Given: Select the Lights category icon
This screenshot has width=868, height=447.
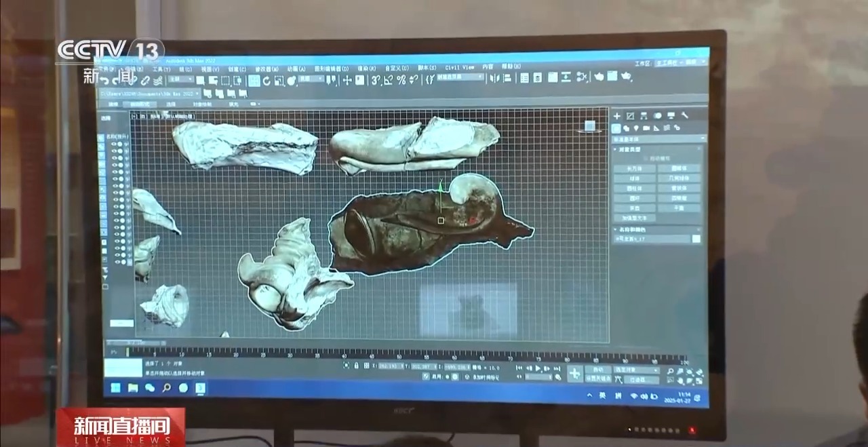Looking at the screenshot, I should click(x=636, y=128).
